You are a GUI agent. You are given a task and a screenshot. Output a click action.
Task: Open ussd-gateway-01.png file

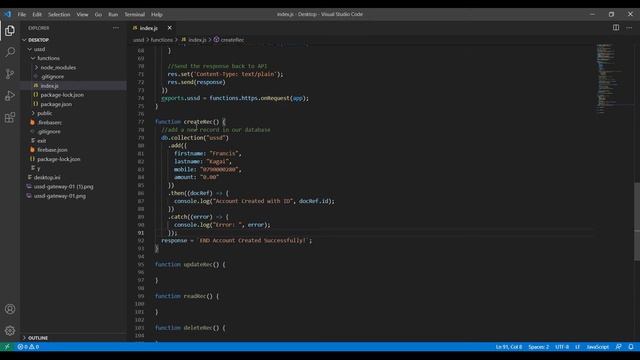pyautogui.click(x=60, y=196)
